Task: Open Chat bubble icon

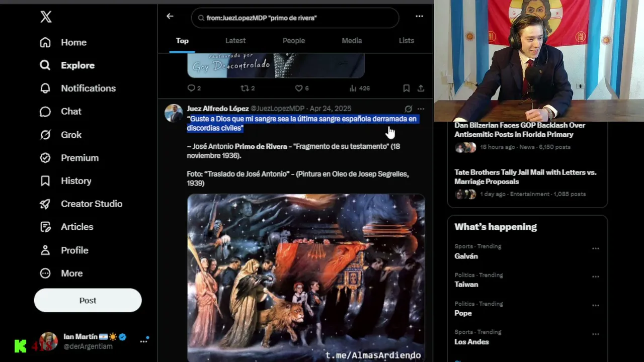Action: [x=45, y=112]
